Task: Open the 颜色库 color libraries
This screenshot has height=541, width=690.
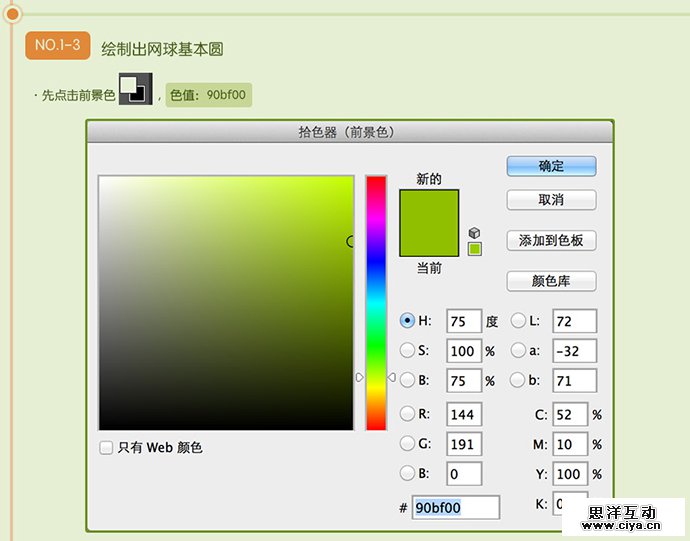Action: 551,281
